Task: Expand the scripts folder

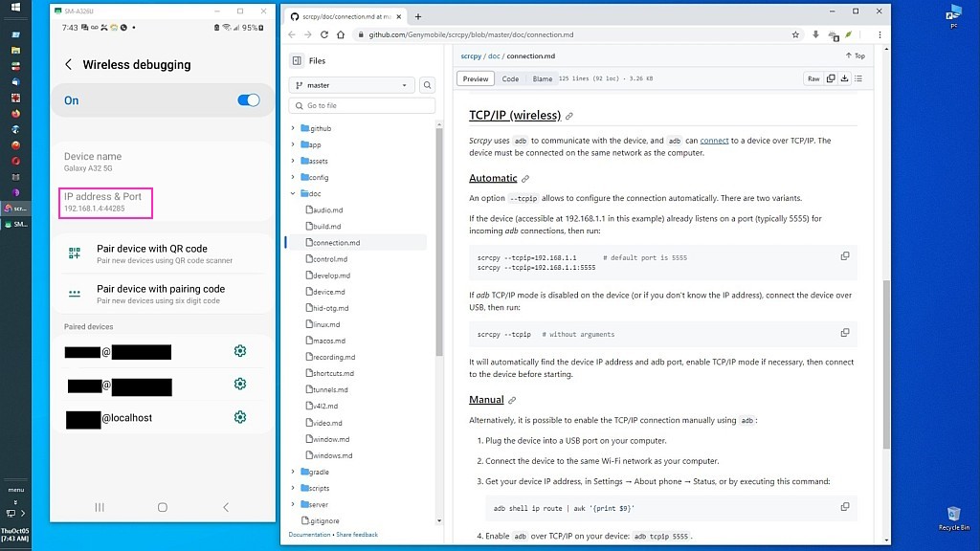Action: pyautogui.click(x=293, y=488)
